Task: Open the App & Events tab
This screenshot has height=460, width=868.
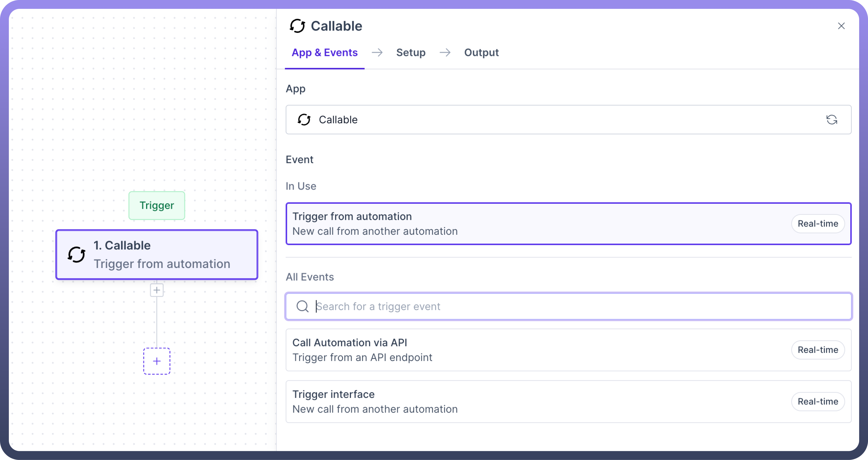Action: click(324, 52)
